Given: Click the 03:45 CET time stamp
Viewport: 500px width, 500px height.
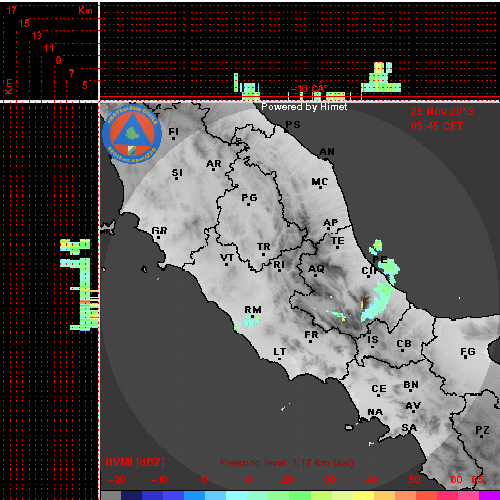Looking at the screenshot, I should tap(437, 126).
